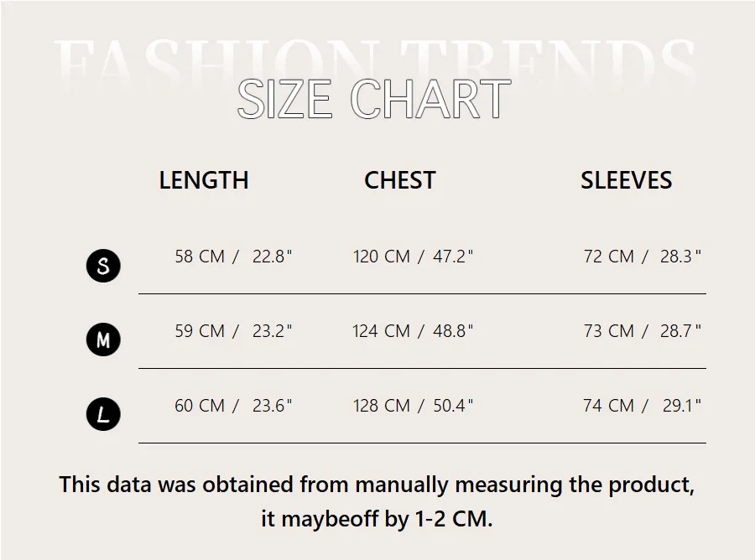Click the 50.4" chest inch value
Viewport: 755px width, 560px height.
(453, 406)
